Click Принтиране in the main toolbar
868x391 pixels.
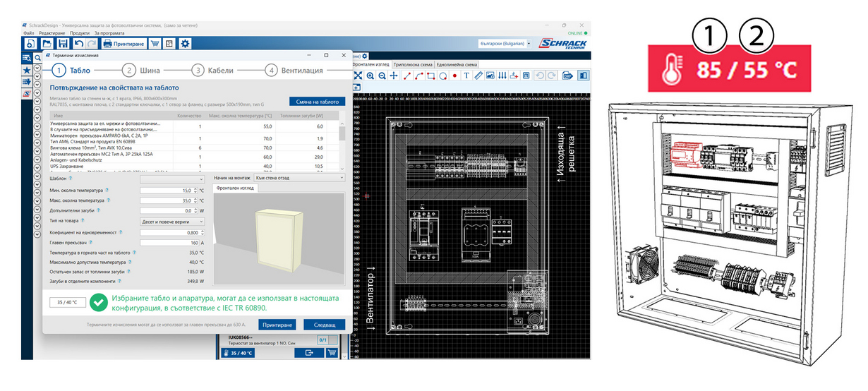[124, 44]
